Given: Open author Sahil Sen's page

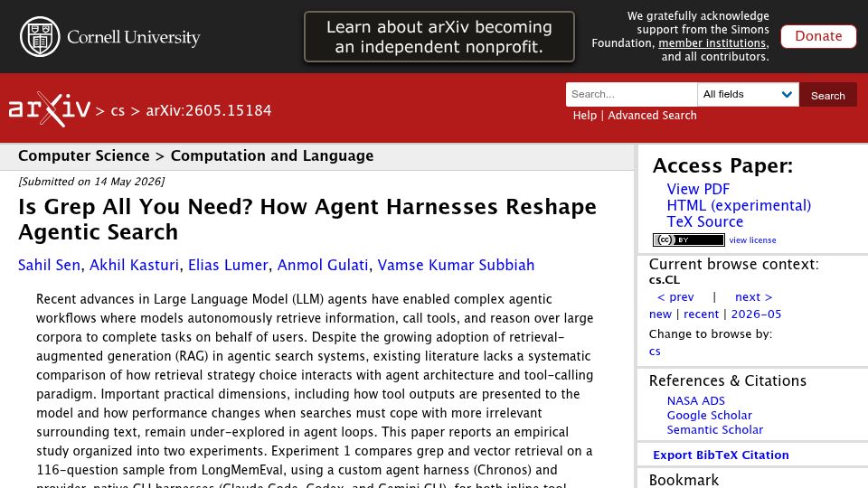Looking at the screenshot, I should pyautogui.click(x=49, y=265).
